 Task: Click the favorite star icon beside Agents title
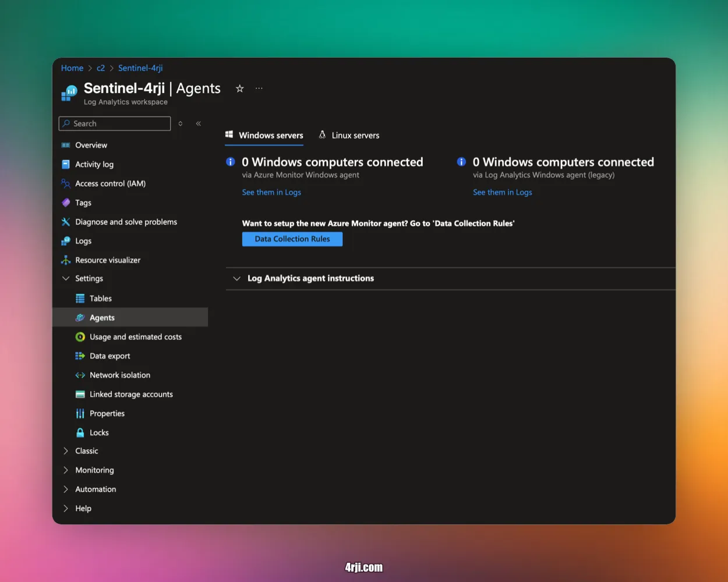click(239, 88)
